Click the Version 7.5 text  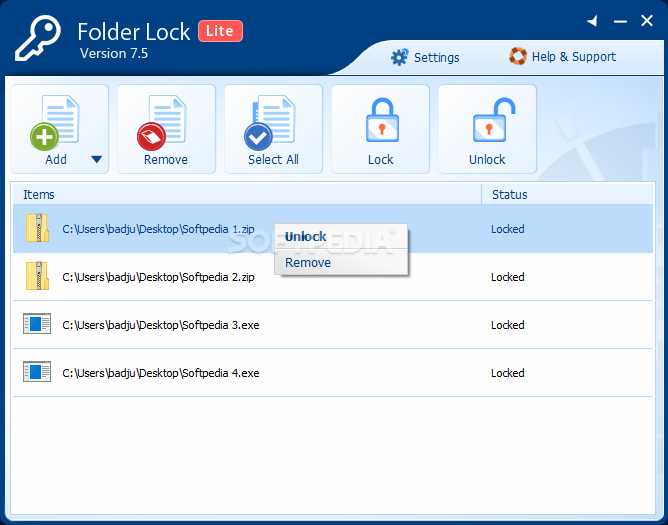click(x=114, y=53)
